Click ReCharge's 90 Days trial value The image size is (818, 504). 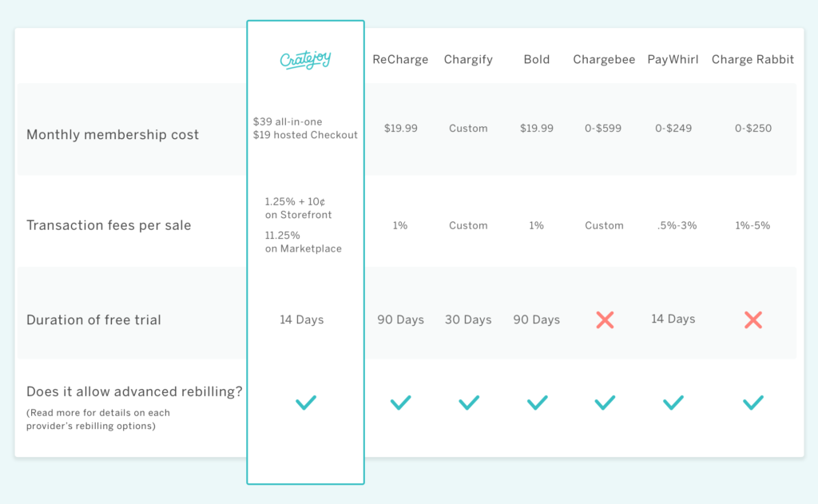[401, 319]
